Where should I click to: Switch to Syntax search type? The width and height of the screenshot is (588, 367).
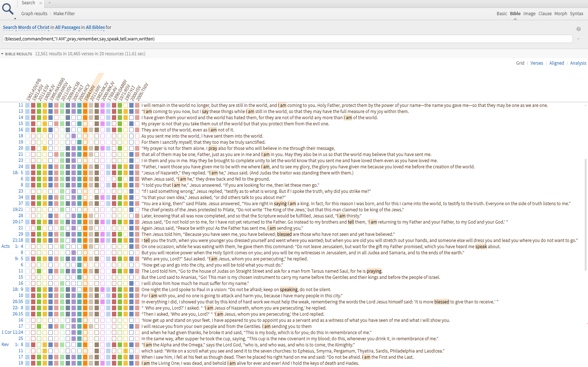[x=576, y=14]
